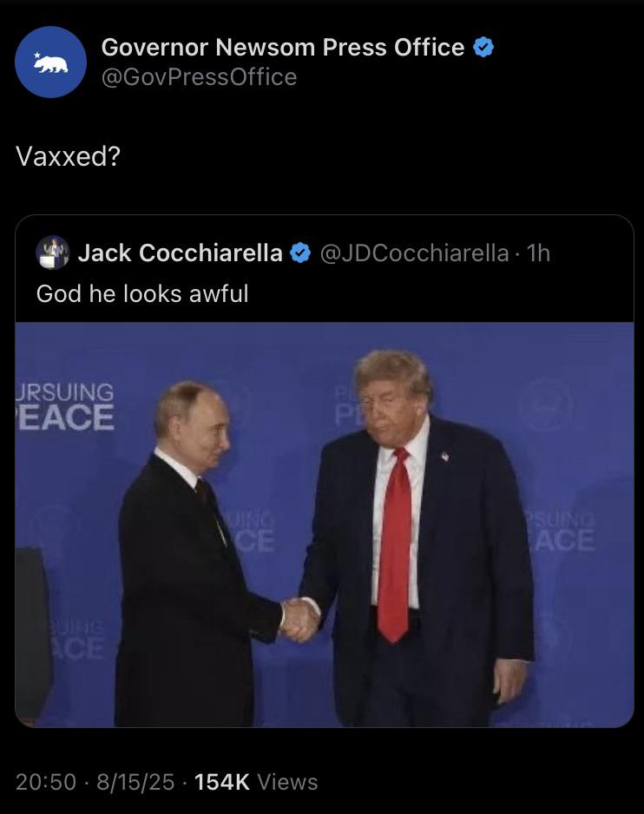The height and width of the screenshot is (814, 644).
Task: Click the PURSUING PEACE banner text in photo
Action: coord(65,406)
